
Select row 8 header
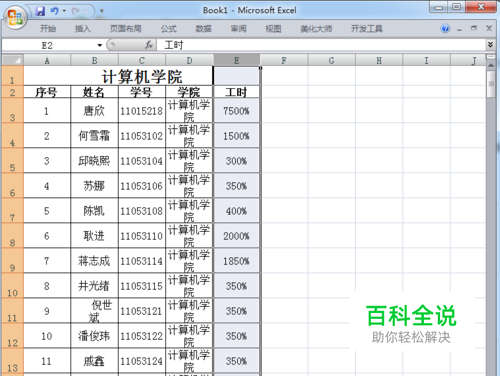click(12, 235)
